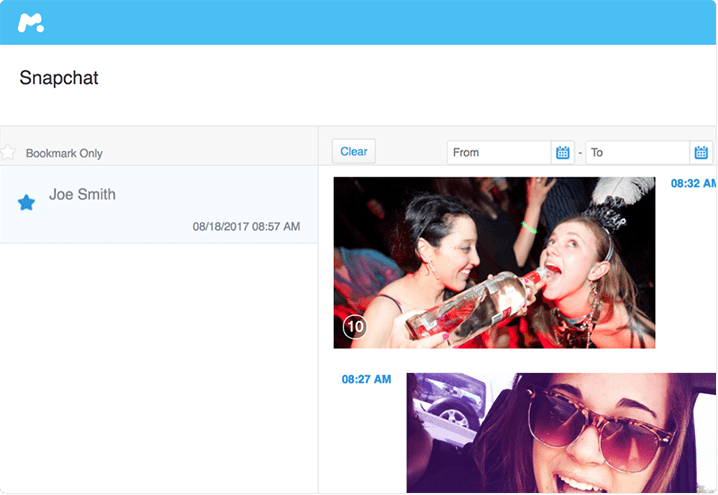Click the 08:32 AM timestamp

(693, 184)
